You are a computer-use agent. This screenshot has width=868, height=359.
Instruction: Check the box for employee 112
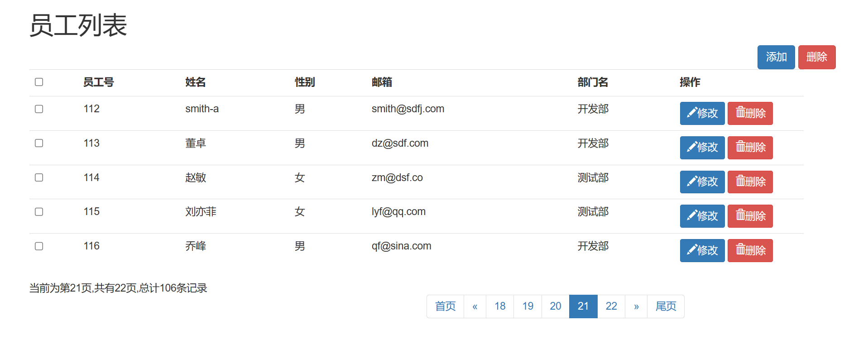pyautogui.click(x=39, y=109)
